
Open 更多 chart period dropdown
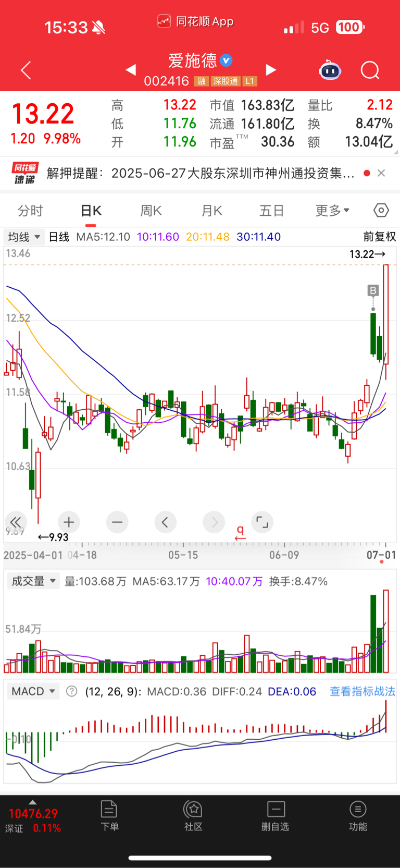point(332,211)
